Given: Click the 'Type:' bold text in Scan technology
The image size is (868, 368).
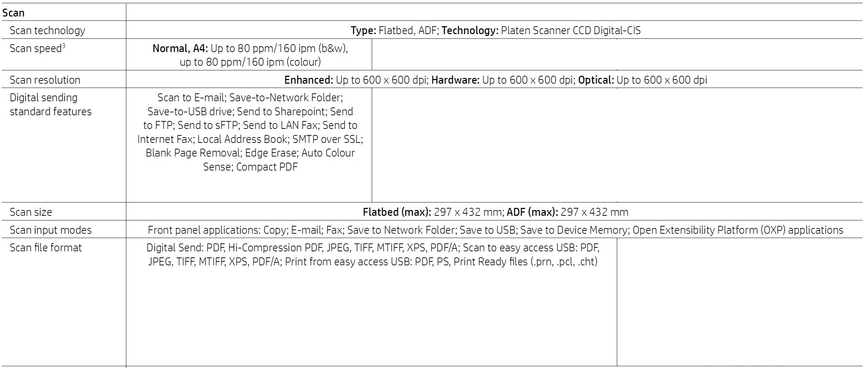Looking at the screenshot, I should 363,31.
